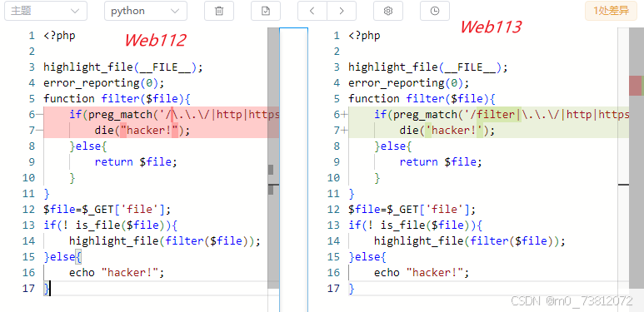Open the 主题 theme dropdown

46,11
